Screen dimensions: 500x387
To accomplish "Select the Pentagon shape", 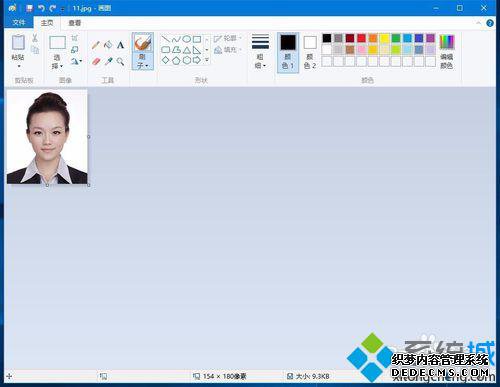I will tap(176, 60).
